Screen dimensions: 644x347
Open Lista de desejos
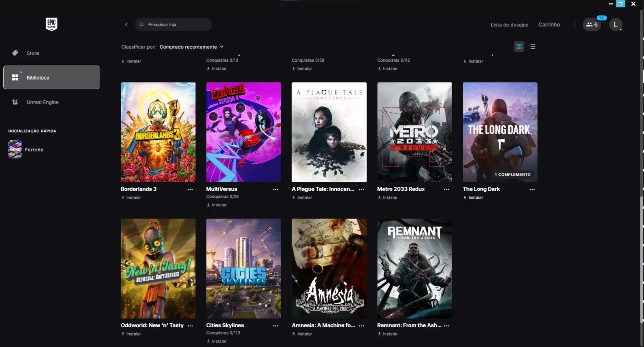[509, 25]
